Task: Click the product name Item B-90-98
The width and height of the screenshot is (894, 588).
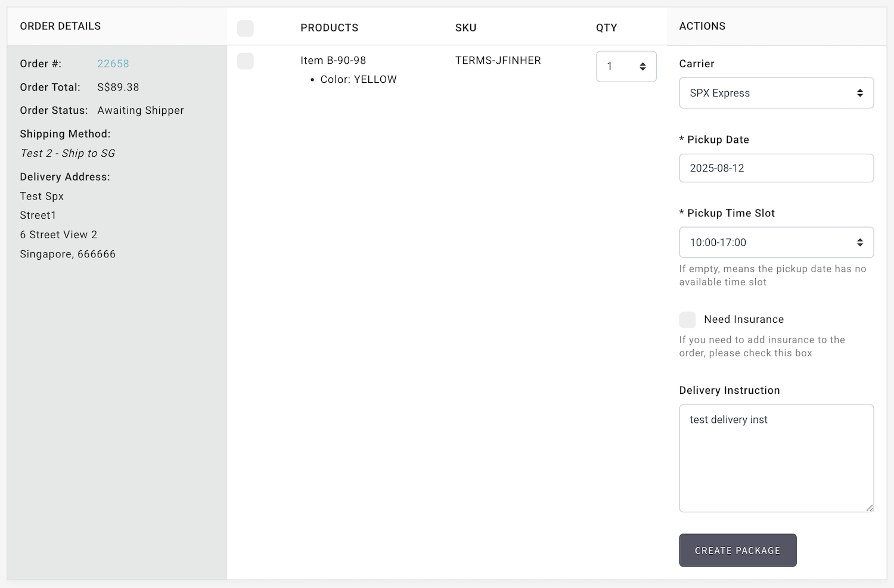Action: [x=333, y=60]
